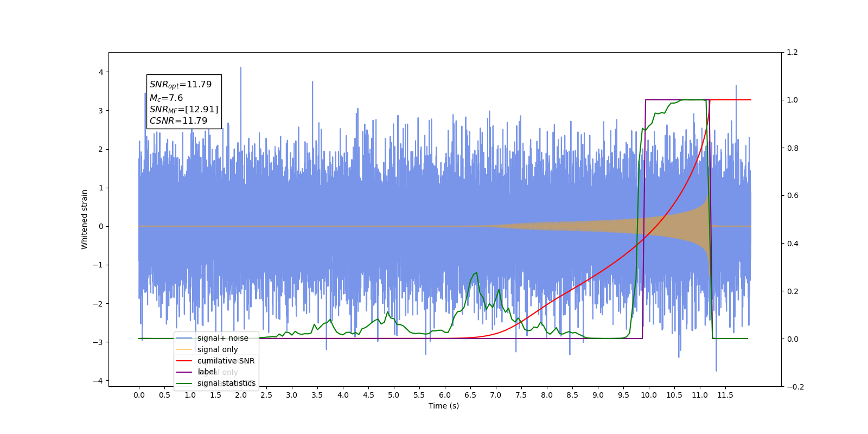The height and width of the screenshot is (434, 868).
Task: Click the right y-axis tick label −0.2
Action: tap(795, 387)
